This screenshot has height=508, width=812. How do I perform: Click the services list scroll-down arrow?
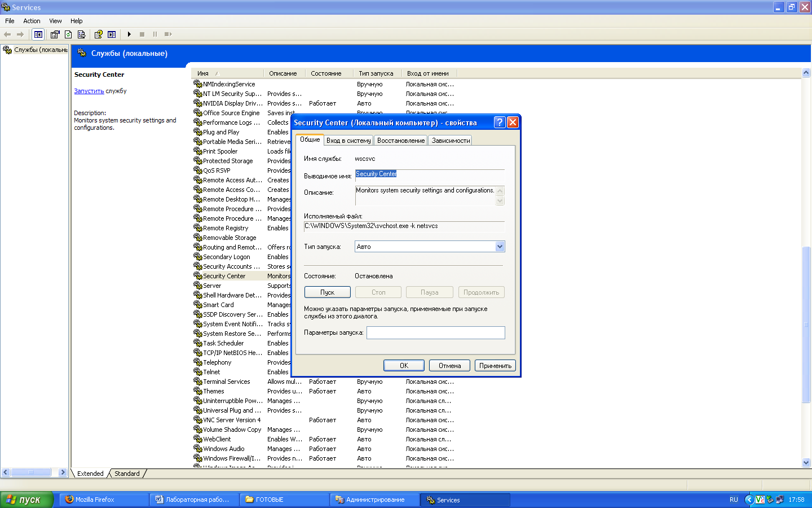point(806,462)
